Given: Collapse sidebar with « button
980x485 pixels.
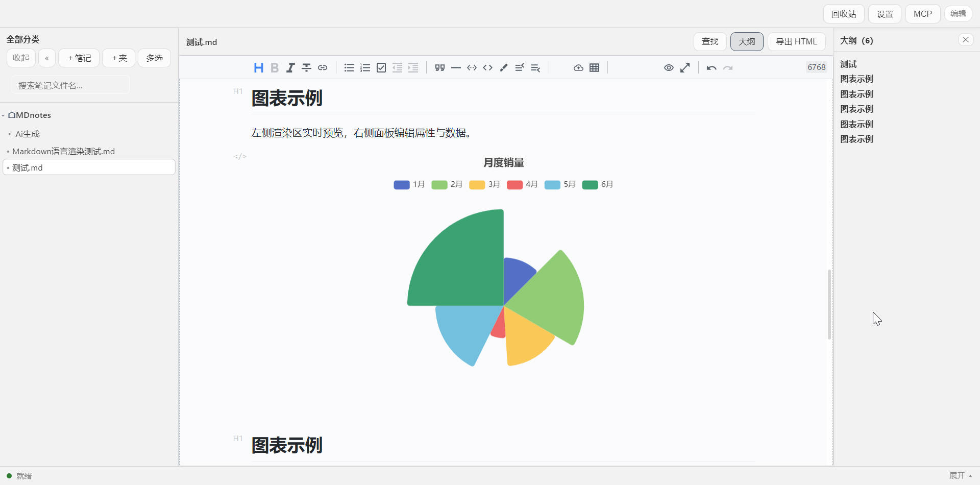Looking at the screenshot, I should (47, 58).
